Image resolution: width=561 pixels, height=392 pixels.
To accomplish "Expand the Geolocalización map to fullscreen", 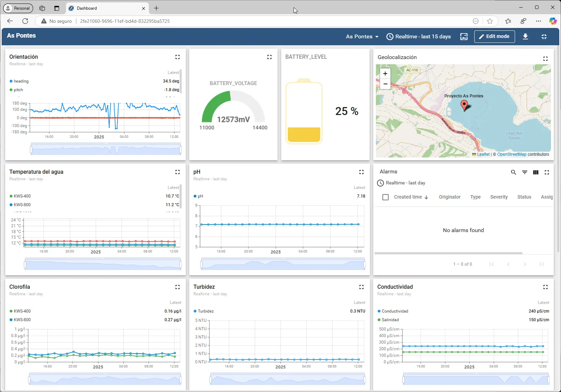I will 545,59.
